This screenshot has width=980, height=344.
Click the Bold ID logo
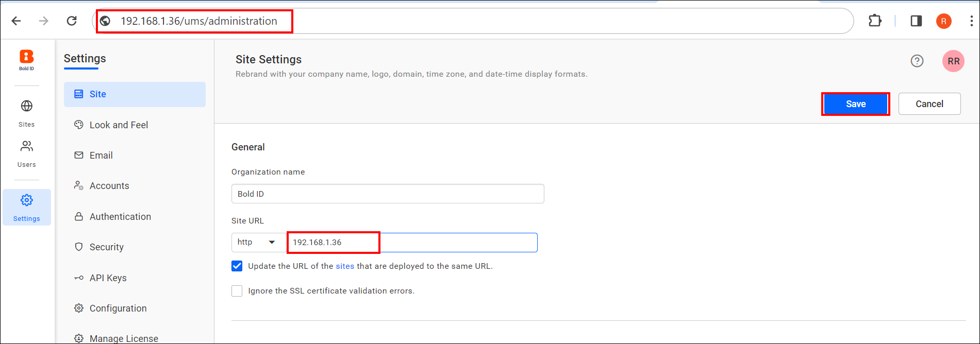[27, 60]
